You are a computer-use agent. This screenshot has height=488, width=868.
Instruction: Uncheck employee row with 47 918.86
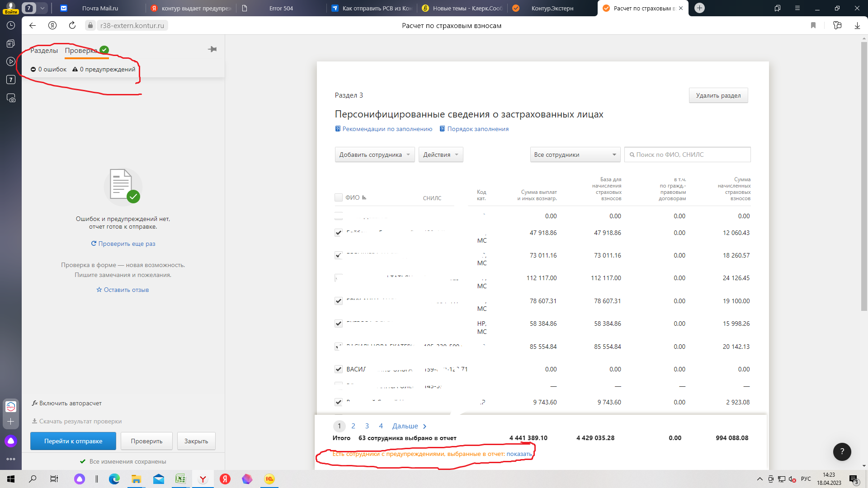pyautogui.click(x=339, y=233)
